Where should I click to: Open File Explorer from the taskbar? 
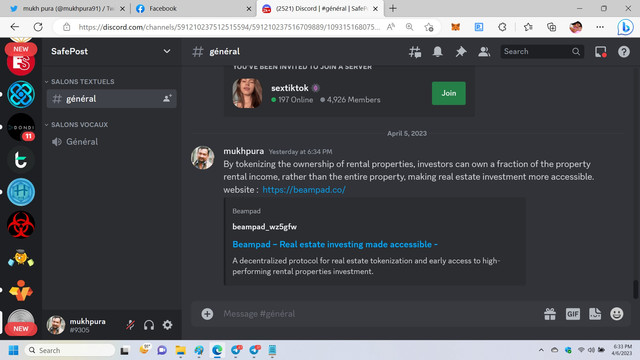(180, 350)
